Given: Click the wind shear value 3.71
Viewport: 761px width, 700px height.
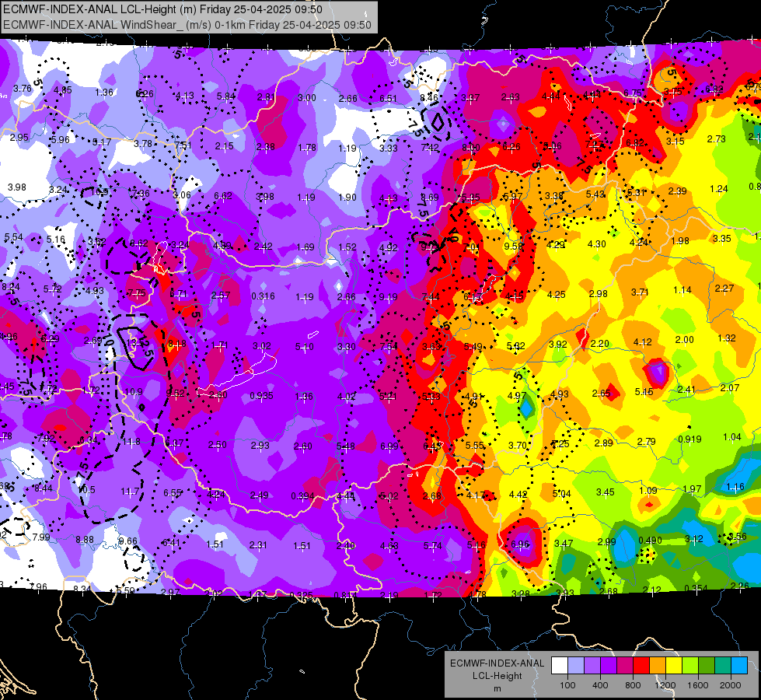Looking at the screenshot, I should pyautogui.click(x=641, y=292).
